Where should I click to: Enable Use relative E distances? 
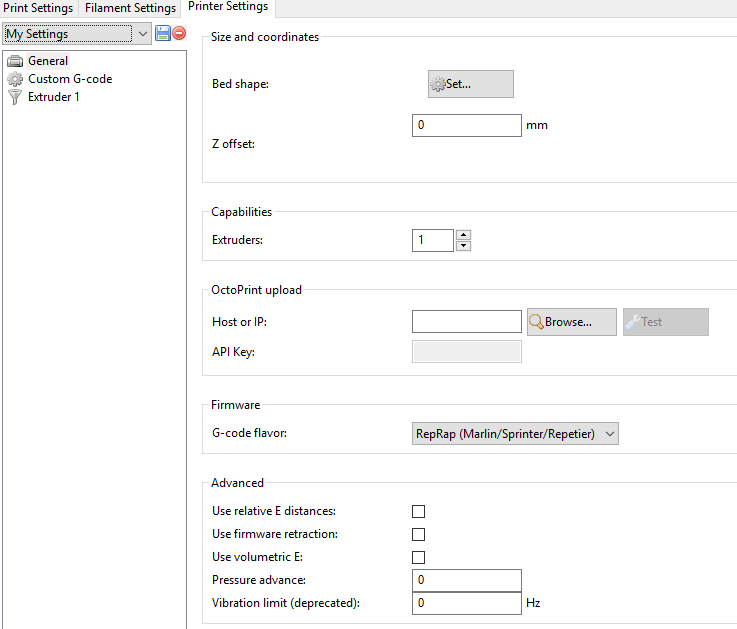pos(418,511)
